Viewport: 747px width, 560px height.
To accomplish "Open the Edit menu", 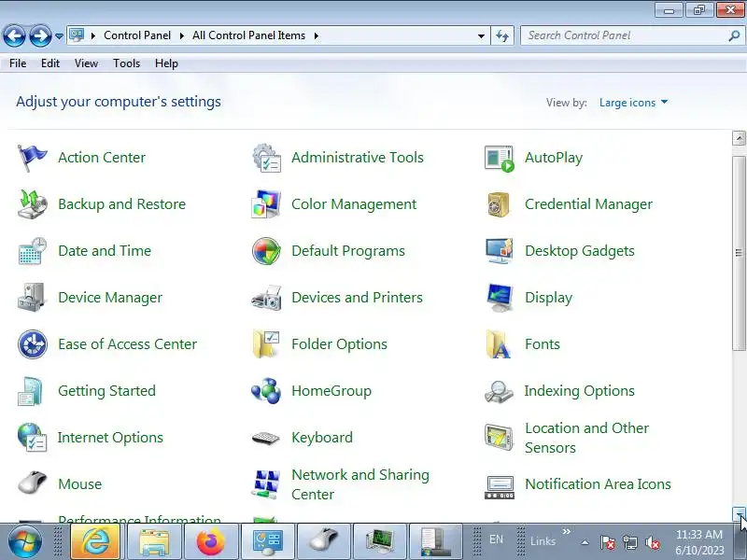I will pyautogui.click(x=50, y=63).
